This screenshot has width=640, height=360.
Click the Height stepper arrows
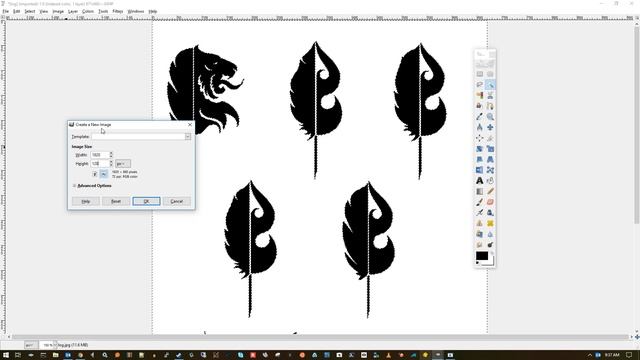[111, 164]
